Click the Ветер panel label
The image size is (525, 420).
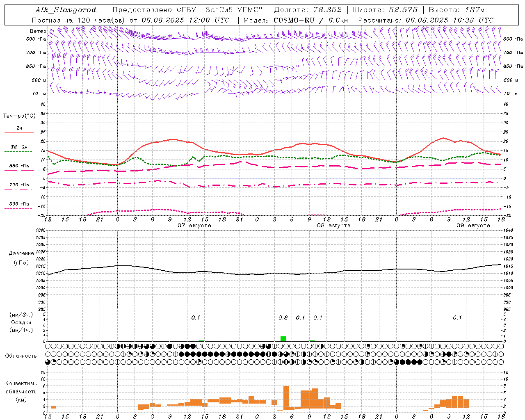tap(38, 31)
